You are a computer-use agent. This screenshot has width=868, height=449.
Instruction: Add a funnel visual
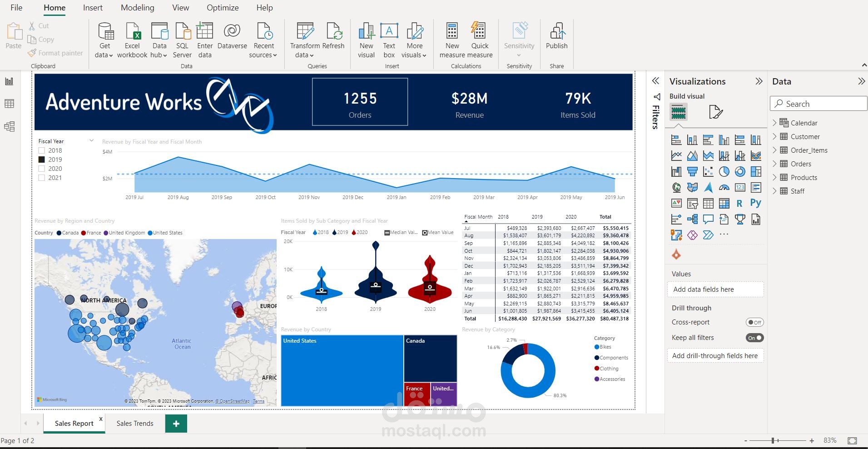coord(692,171)
